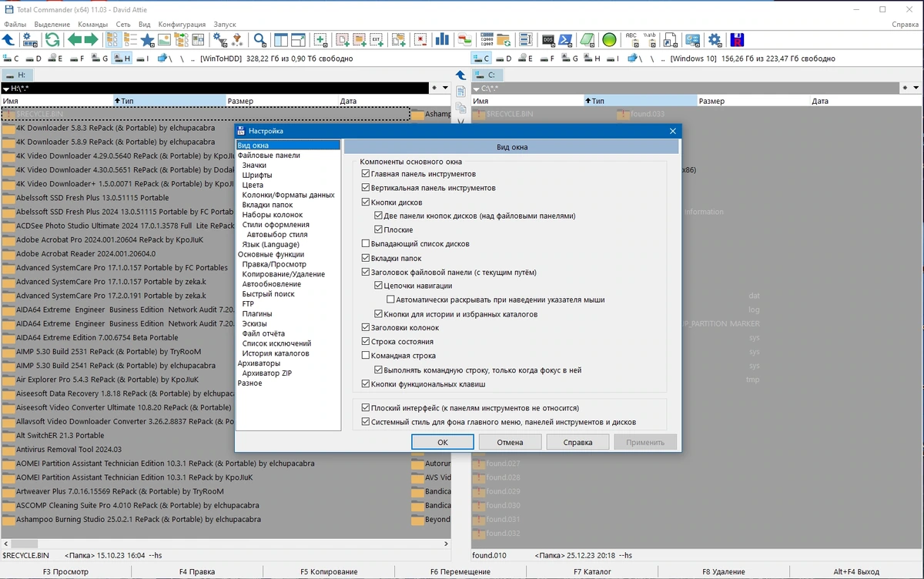The width and height of the screenshot is (924, 579).
Task: Select drive D in left drive bar
Action: pyautogui.click(x=34, y=59)
